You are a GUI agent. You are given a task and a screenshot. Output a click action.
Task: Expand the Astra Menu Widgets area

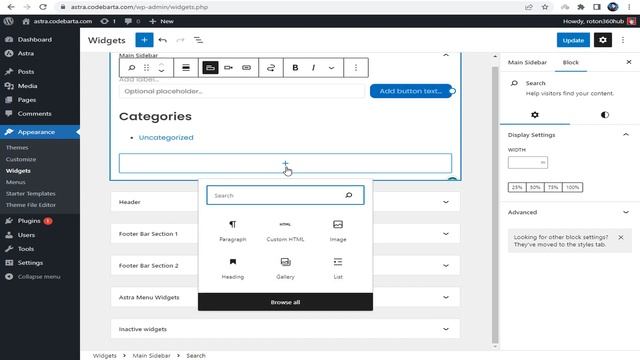click(x=285, y=297)
